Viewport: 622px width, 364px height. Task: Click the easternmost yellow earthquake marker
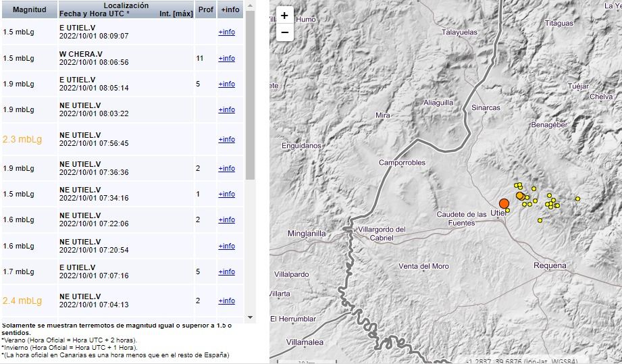coord(577,199)
